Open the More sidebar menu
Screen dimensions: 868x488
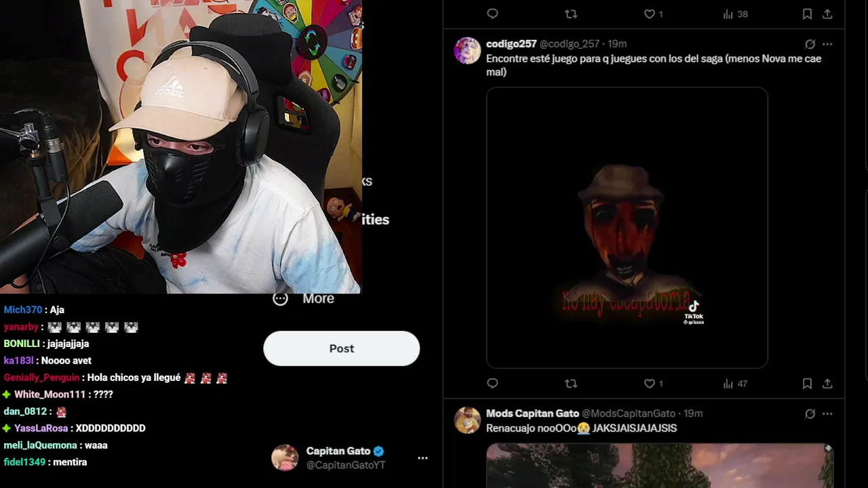pyautogui.click(x=303, y=299)
